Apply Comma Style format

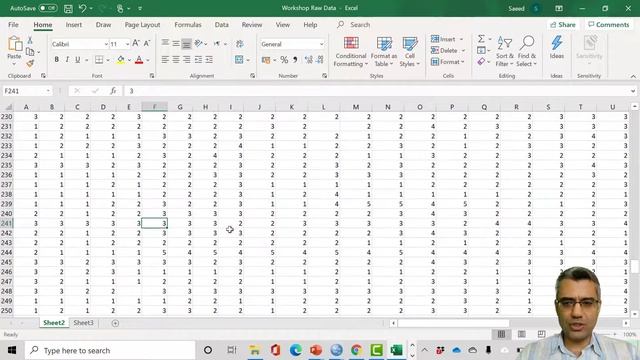coord(295,60)
